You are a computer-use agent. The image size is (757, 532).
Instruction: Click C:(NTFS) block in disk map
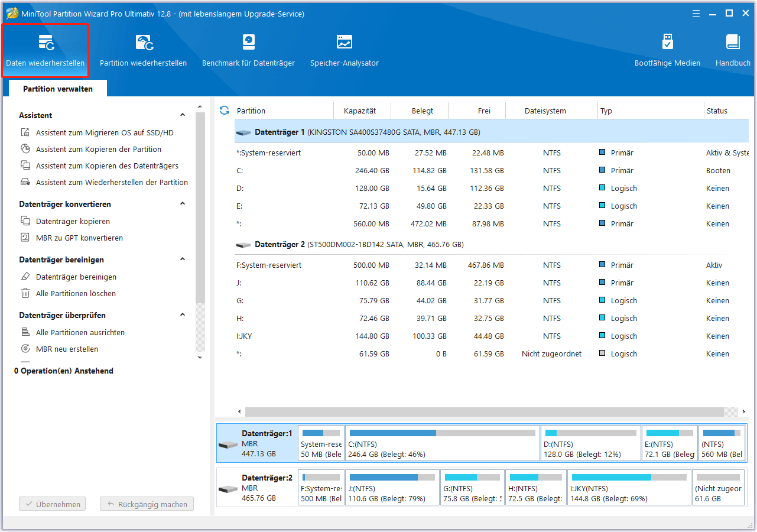pyautogui.click(x=442, y=443)
